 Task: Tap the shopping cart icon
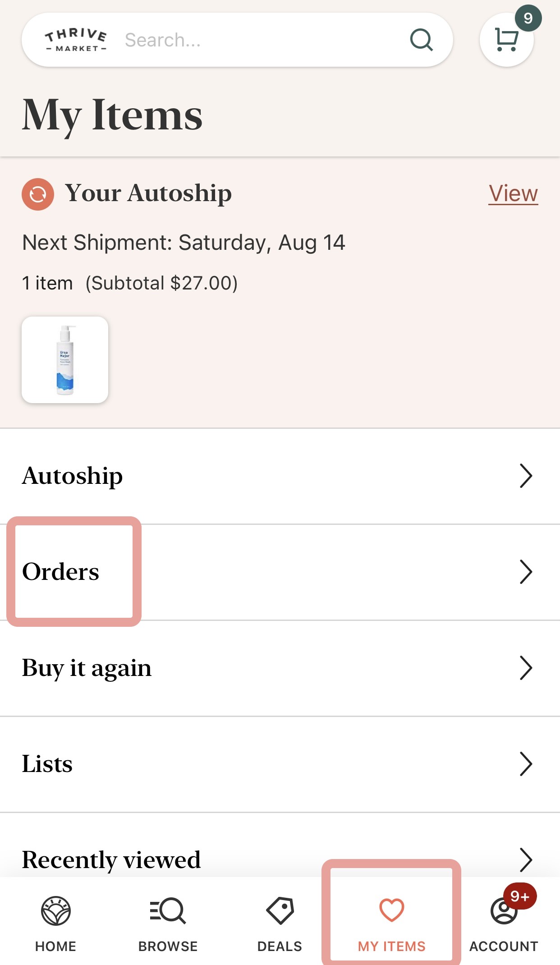point(506,40)
